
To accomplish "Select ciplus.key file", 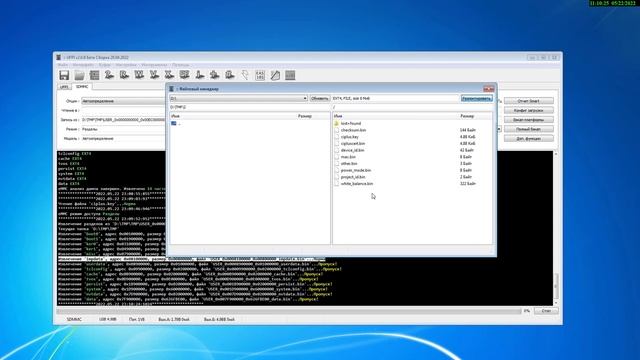I will [350, 137].
